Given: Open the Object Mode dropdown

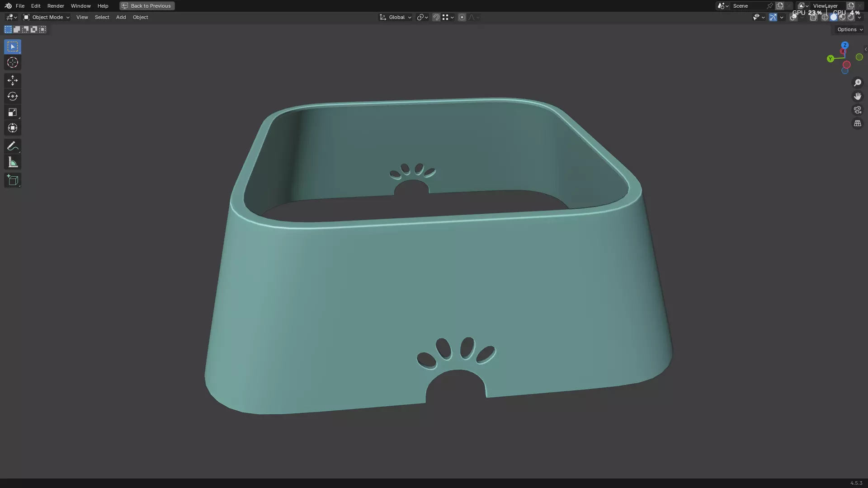Looking at the screenshot, I should (x=46, y=17).
